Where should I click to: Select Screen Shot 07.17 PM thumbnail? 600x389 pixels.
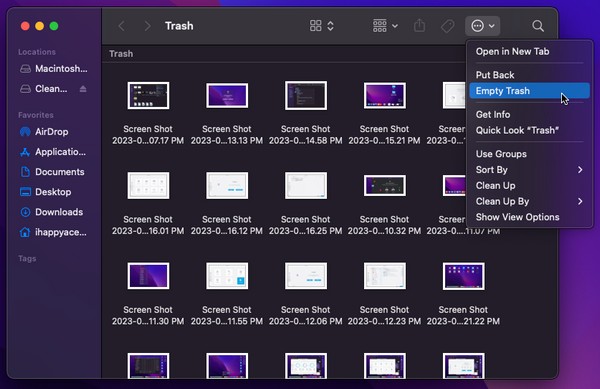click(148, 95)
